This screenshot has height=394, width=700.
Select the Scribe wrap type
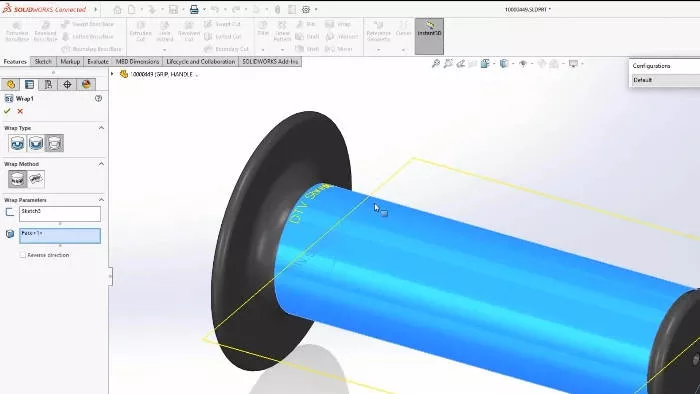point(54,144)
